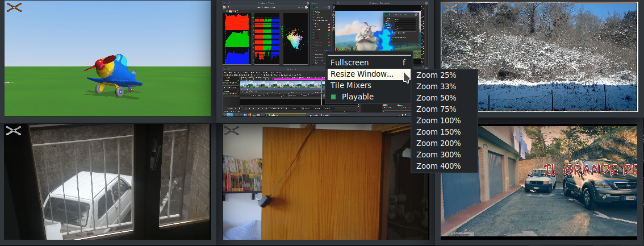The height and width of the screenshot is (246, 644).
Task: Select the Zoom 150% entry
Action: [438, 132]
